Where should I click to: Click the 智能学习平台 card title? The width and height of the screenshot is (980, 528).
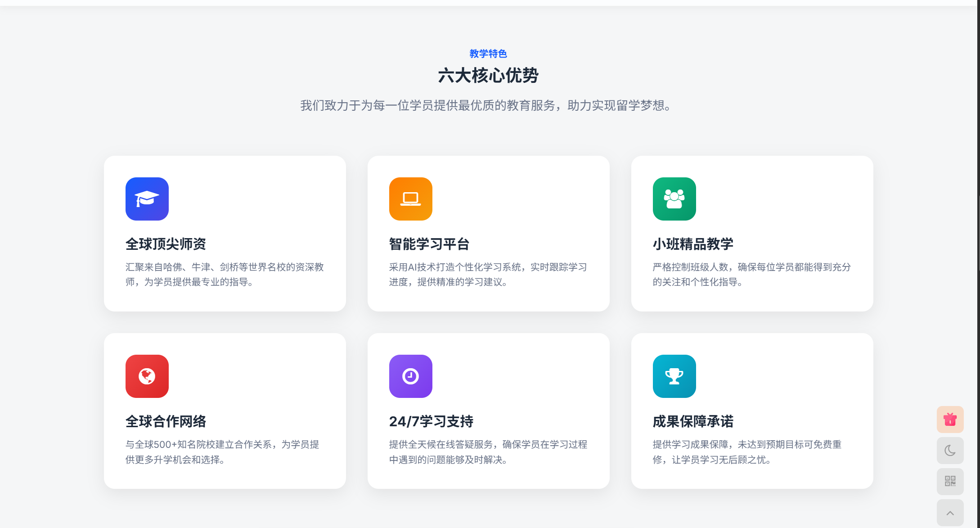pos(429,244)
